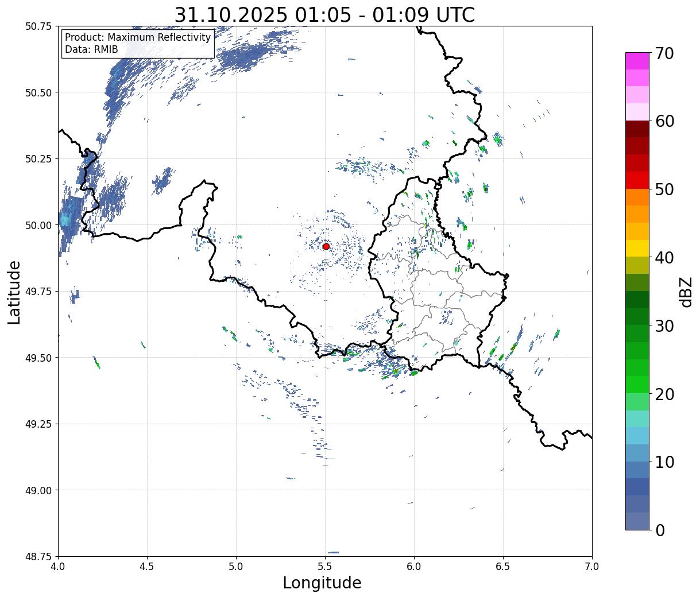Click the colorbar tick label 30
Image resolution: width=700 pixels, height=597 pixels.
tap(664, 325)
